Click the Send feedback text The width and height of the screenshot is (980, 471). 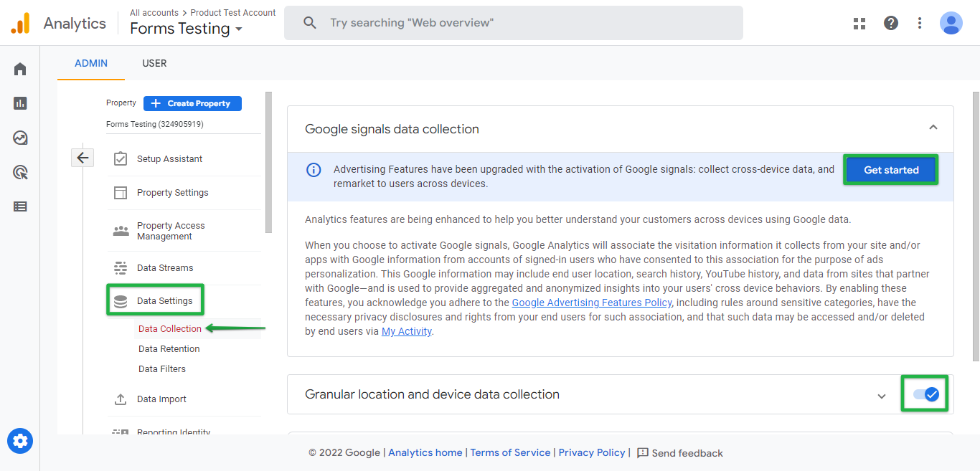tap(687, 453)
